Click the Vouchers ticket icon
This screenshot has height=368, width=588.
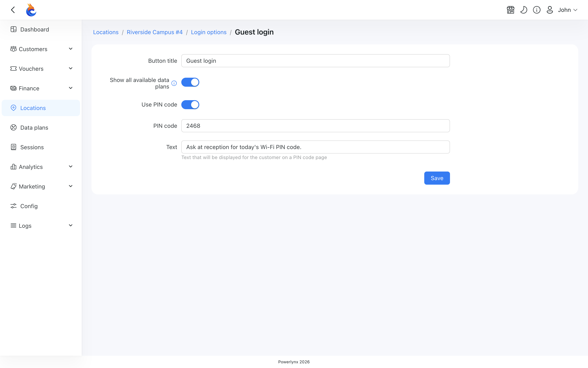point(13,69)
